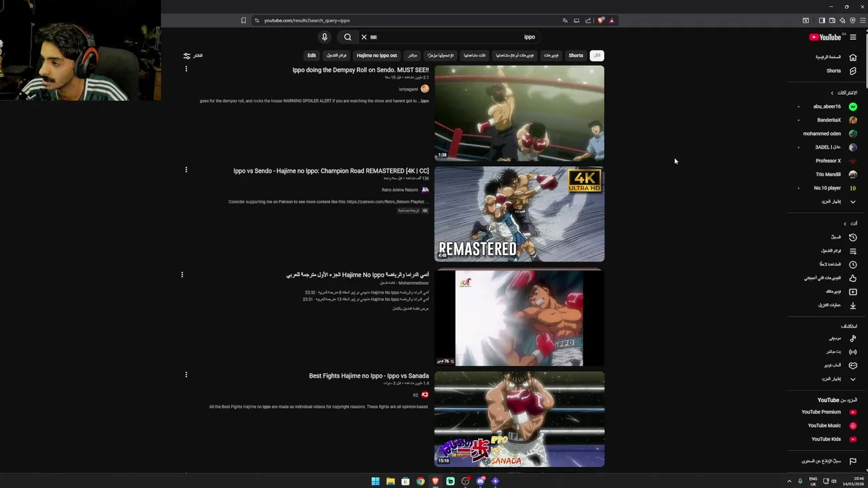The image size is (868, 488).
Task: Open options menu for Arabic Hajime No Ippo playlist
Action: coord(182,274)
